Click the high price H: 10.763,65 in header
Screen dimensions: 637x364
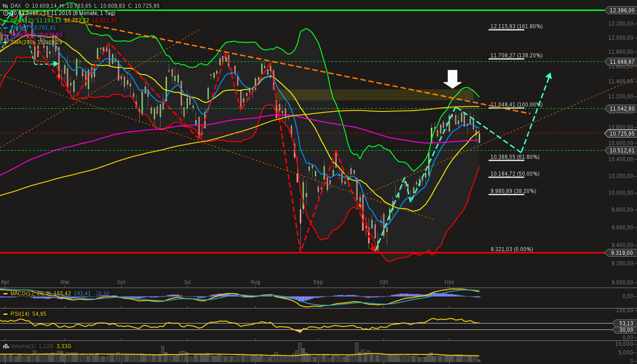tap(76, 6)
